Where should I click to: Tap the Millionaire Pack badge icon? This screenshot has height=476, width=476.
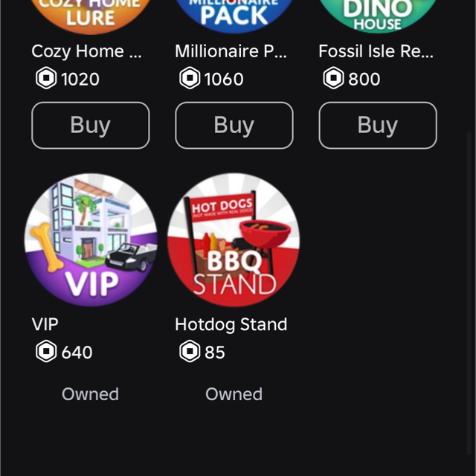tap(234, 15)
